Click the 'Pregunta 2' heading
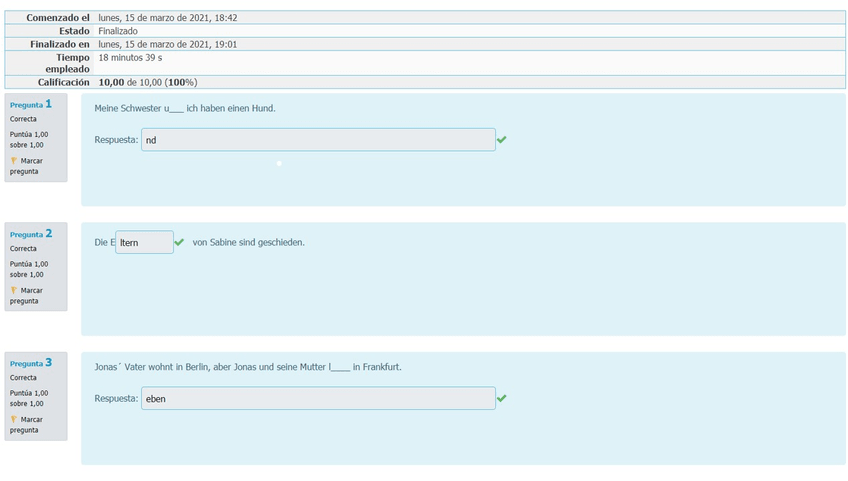848x481 pixels. 31,234
